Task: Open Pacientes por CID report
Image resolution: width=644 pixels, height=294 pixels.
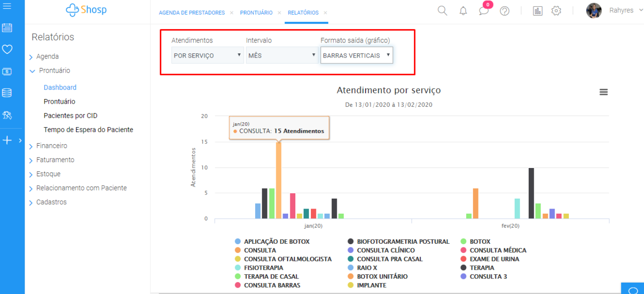Action: coord(71,116)
